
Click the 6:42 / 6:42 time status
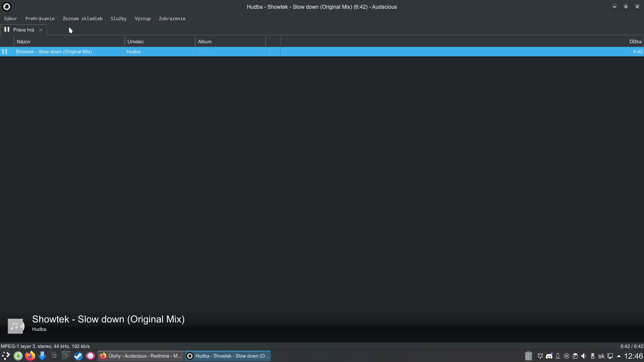tap(632, 346)
